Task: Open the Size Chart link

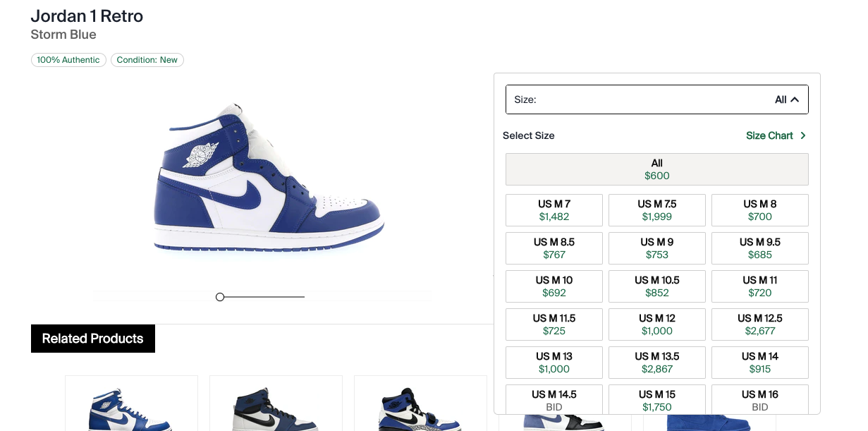Action: (769, 135)
